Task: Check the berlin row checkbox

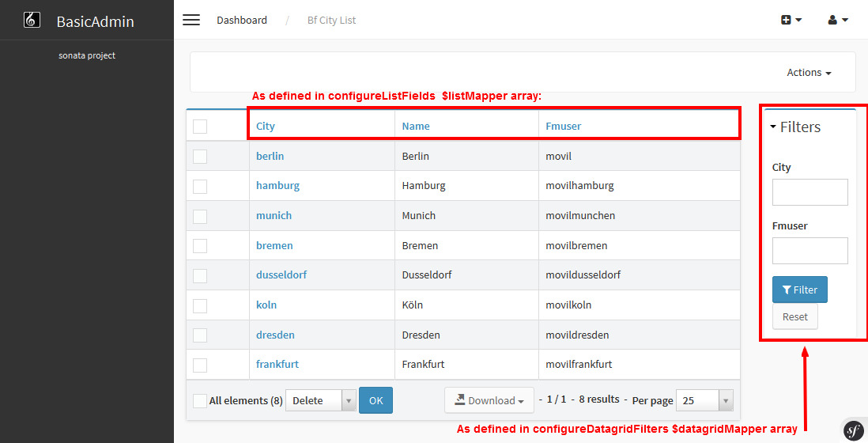Action: 200,157
